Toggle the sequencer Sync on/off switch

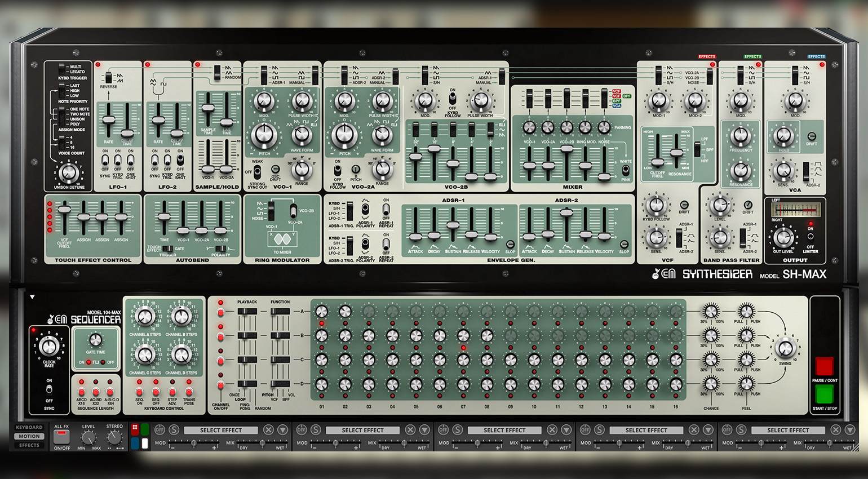pyautogui.click(x=49, y=389)
